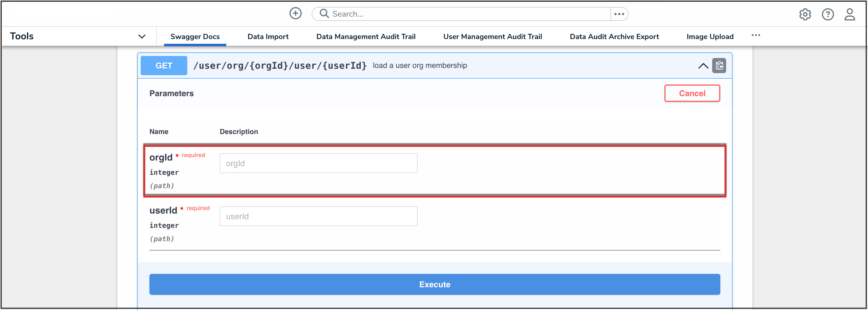
Task: Open Data Management Audit Trail tab
Action: click(366, 36)
